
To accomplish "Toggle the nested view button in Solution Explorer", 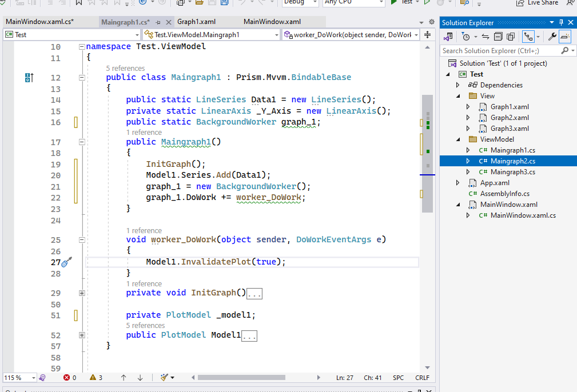I will pos(528,37).
